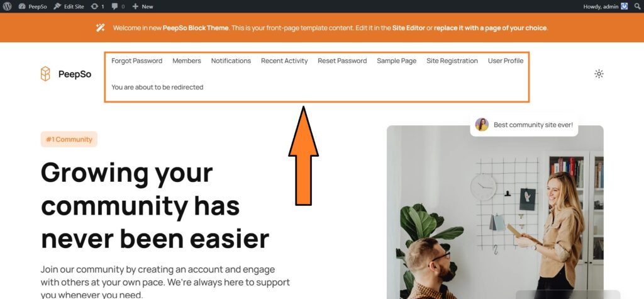
Task: Click the reviewer avatar in testimonial bubble
Action: [482, 124]
